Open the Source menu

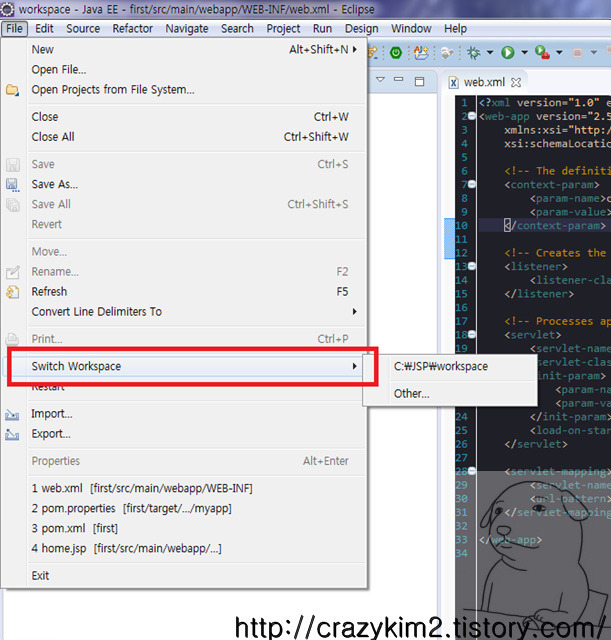pyautogui.click(x=83, y=29)
